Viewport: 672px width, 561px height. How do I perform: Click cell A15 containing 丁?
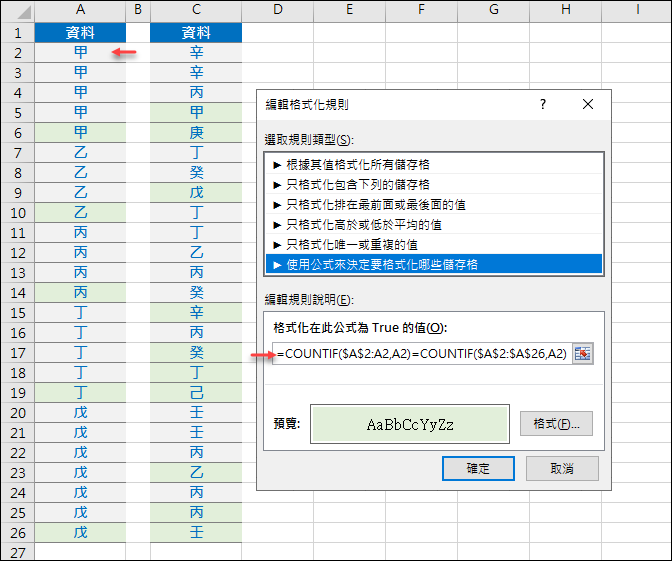pos(80,313)
